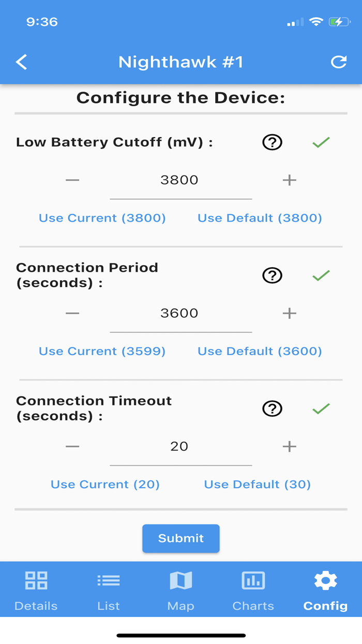Choose Use Default (30) for timeout
This screenshot has width=362, height=644.
(258, 485)
